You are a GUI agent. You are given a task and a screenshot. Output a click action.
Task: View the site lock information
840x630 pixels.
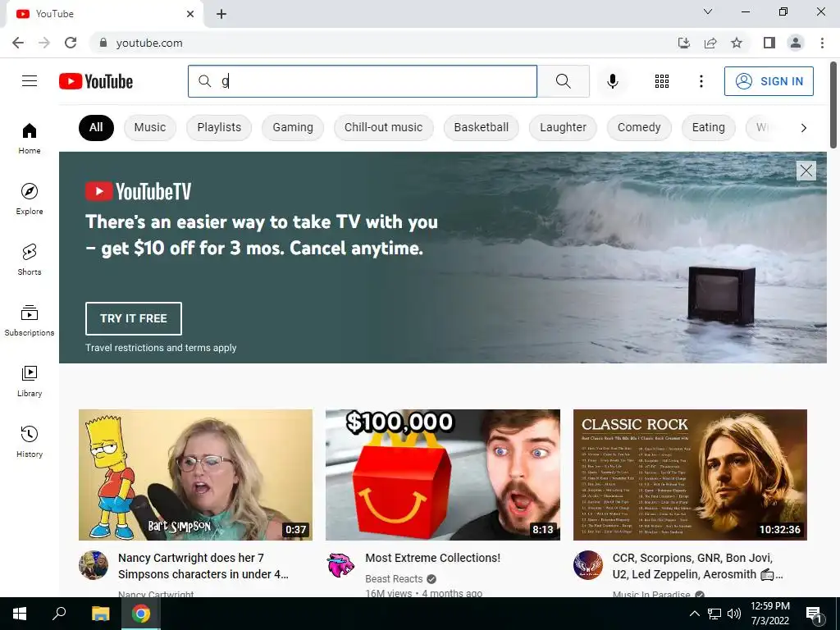coord(103,43)
